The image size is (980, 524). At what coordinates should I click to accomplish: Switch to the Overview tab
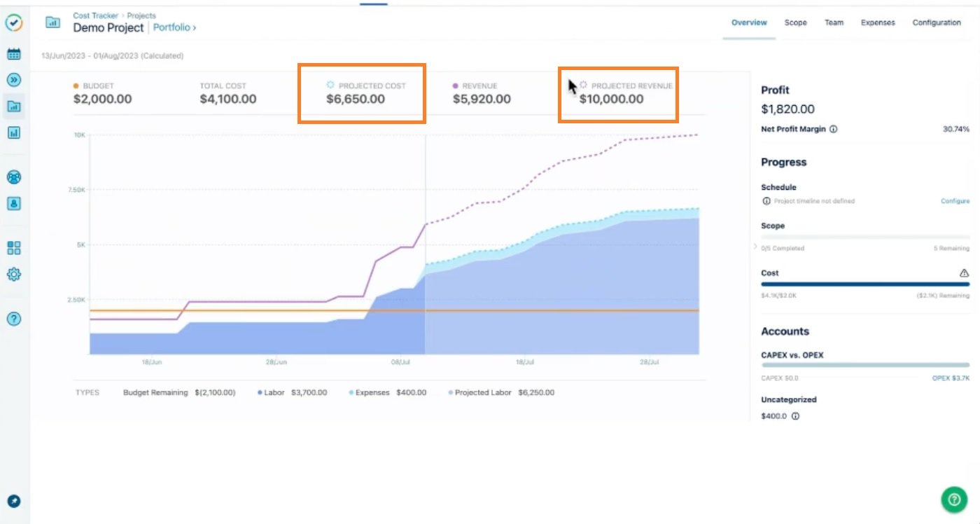click(749, 22)
